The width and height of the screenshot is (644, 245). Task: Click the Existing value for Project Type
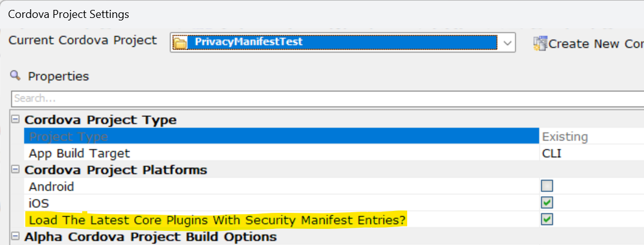[565, 137]
